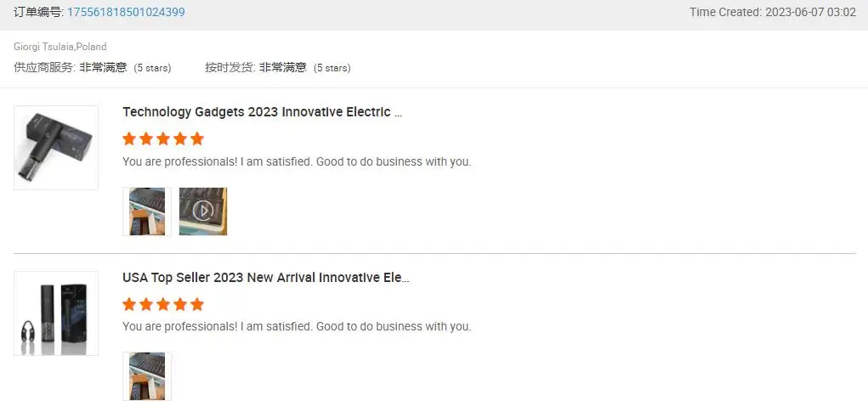The width and height of the screenshot is (868, 412).
Task: Click the 供应商服务 rating value
Action: coord(103,67)
